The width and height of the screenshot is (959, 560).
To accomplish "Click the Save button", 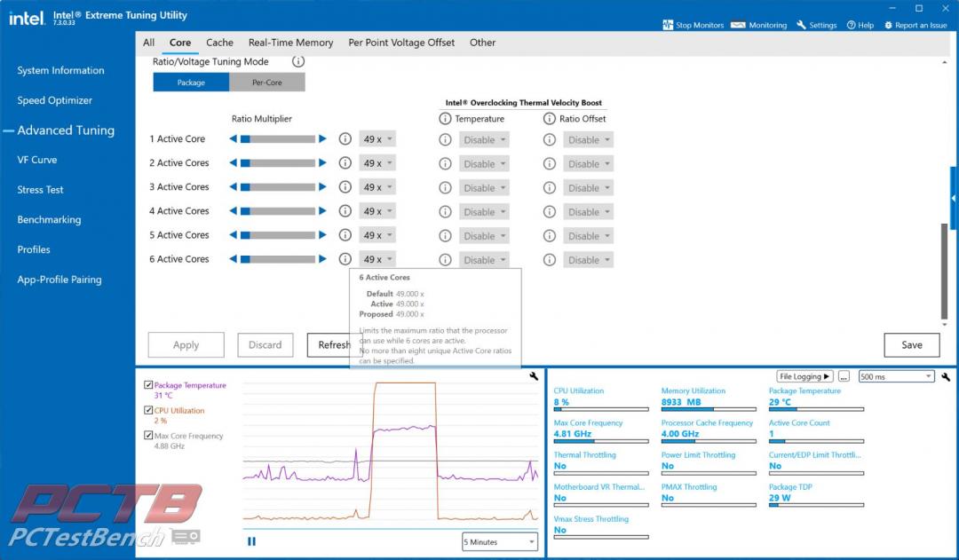I will point(911,345).
